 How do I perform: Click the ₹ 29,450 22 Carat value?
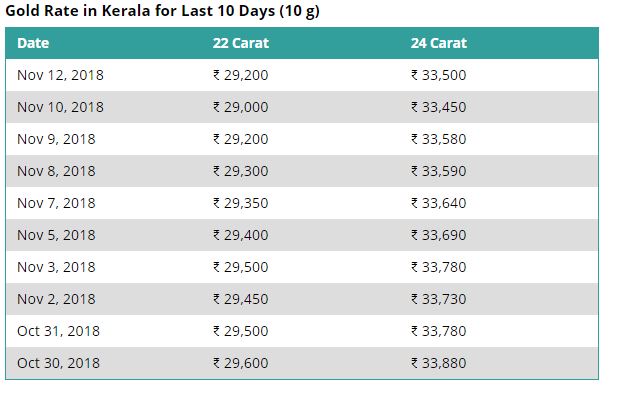tap(241, 299)
